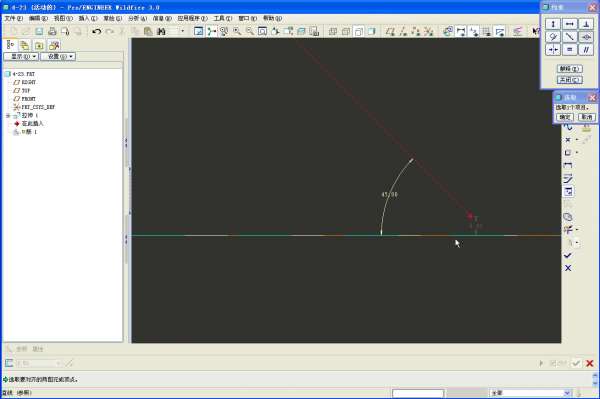Choose the coincident/align constraint icon
Image resolution: width=600 pixels, height=399 pixels.
pos(586,37)
